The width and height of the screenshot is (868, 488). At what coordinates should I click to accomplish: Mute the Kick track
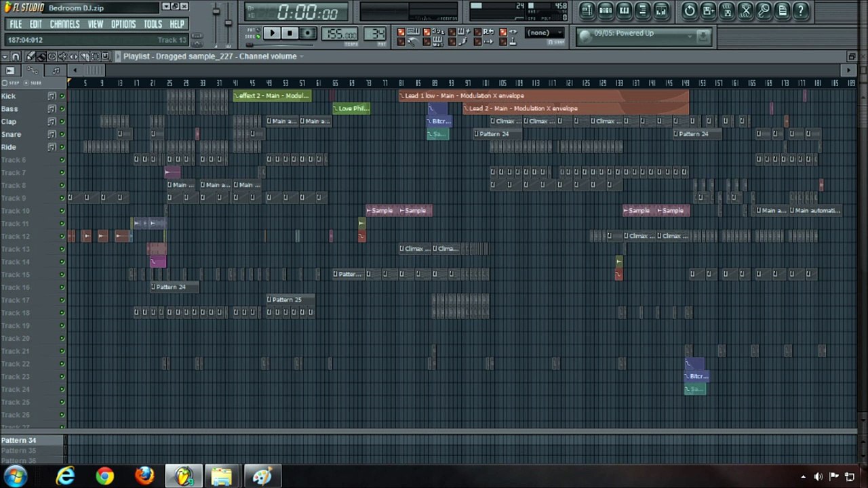[62, 96]
